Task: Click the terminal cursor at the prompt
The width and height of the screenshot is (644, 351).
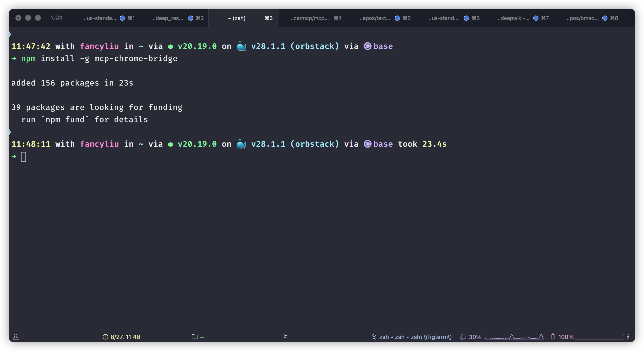Action: pyautogui.click(x=23, y=157)
